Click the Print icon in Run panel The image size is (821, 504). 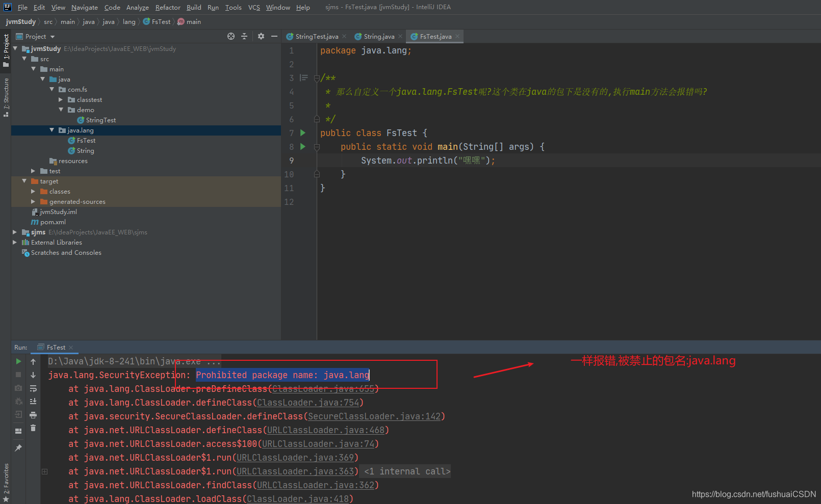[x=33, y=415]
